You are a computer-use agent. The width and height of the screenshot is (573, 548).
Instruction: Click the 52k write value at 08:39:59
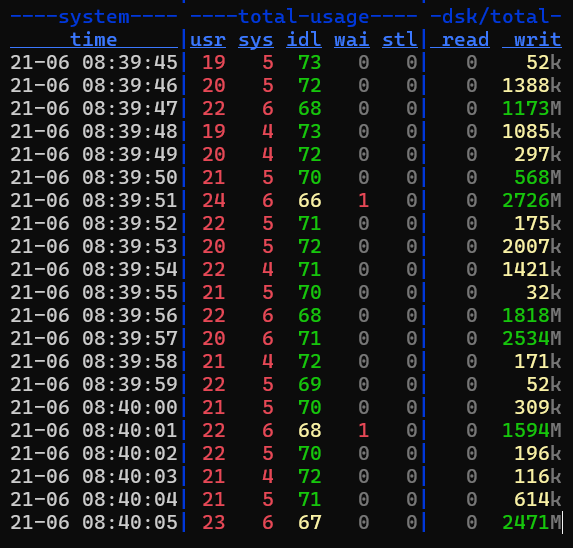click(x=543, y=384)
